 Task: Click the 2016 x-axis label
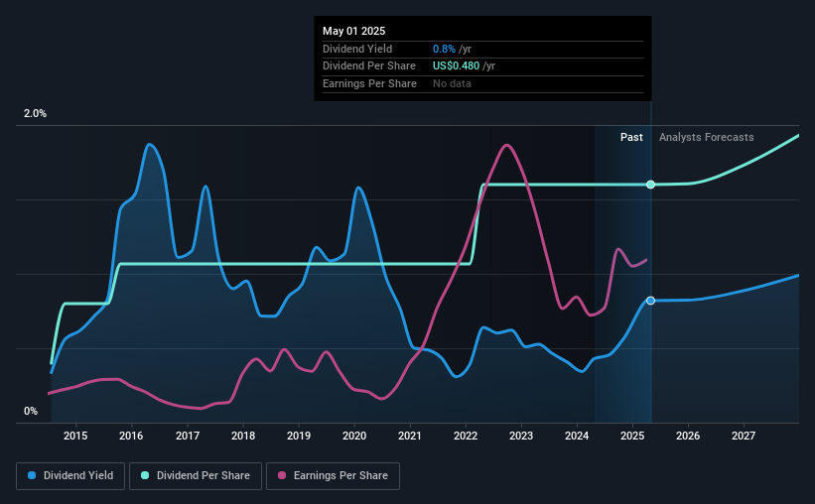[x=131, y=436]
